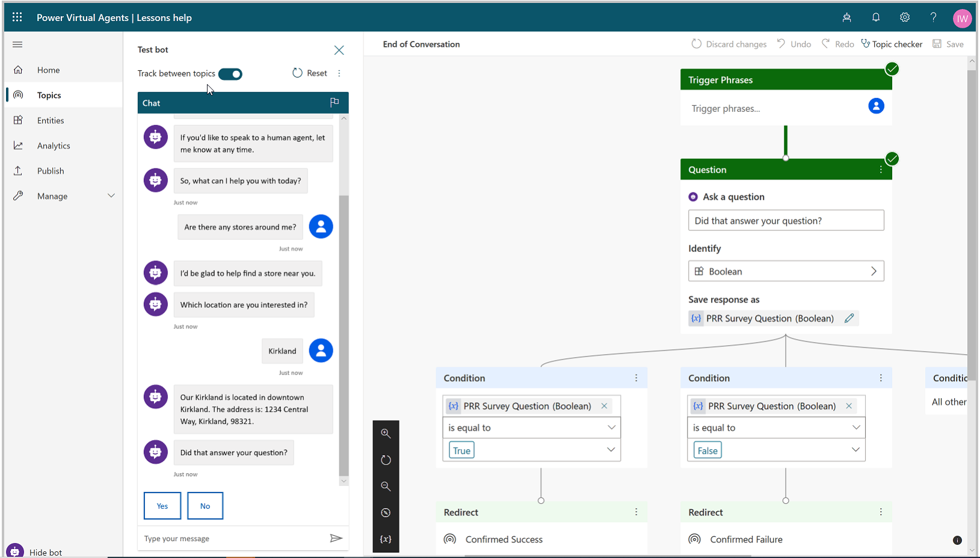The width and height of the screenshot is (980, 558).
Task: Answer No in chat
Action: tap(205, 506)
